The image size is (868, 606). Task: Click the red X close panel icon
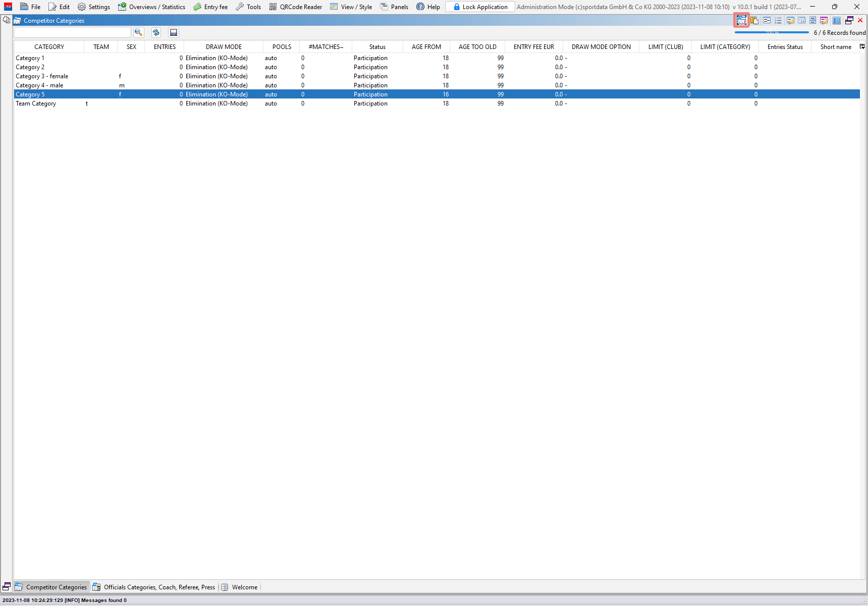pos(860,20)
